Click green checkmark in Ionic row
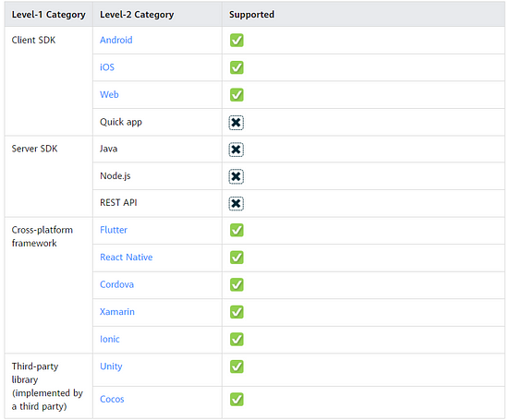The image size is (510, 420). pos(237,340)
